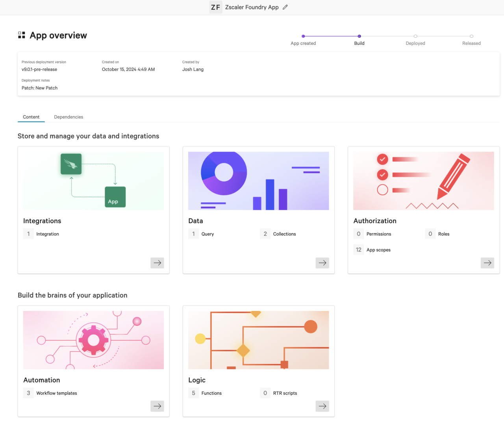The height and width of the screenshot is (425, 504).
Task: Click the Integrations card title
Action: point(42,221)
